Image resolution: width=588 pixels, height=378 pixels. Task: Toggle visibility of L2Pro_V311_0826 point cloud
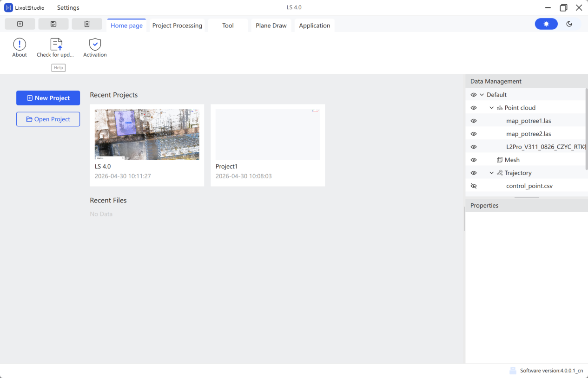click(x=474, y=147)
